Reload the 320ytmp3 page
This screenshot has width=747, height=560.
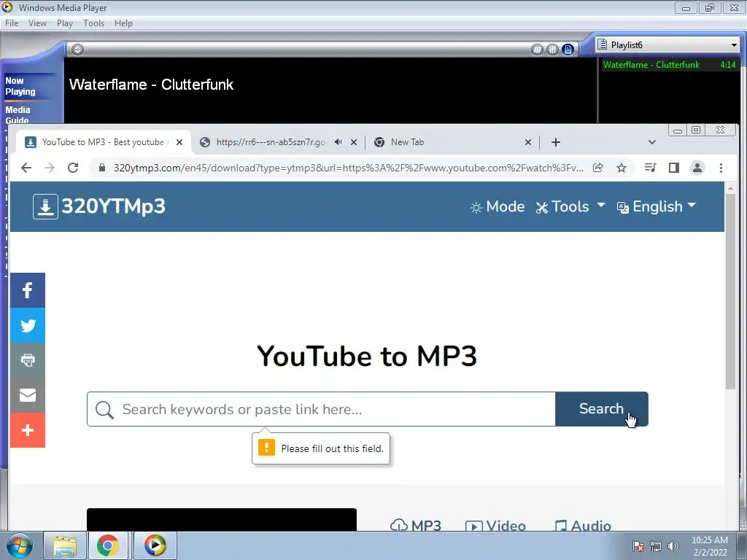(73, 168)
